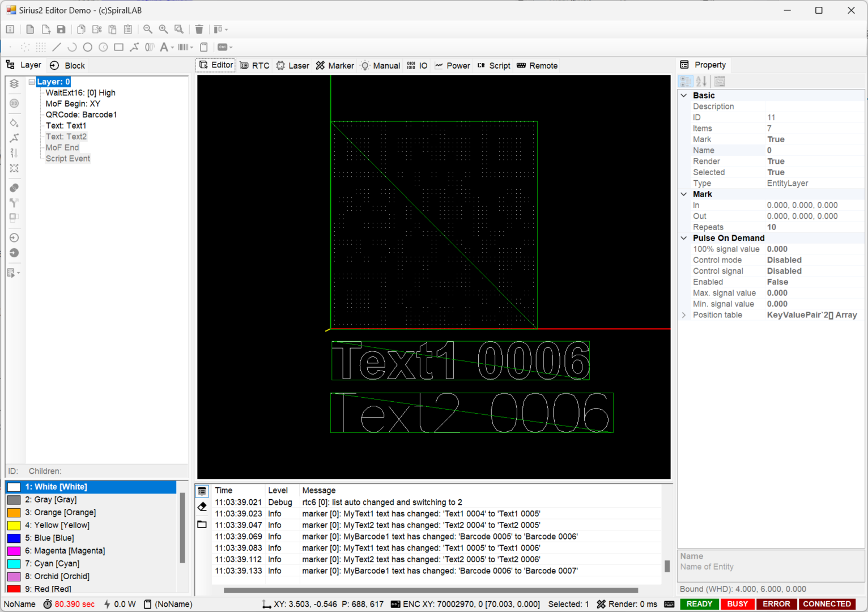
Task: Select the Circle drawing tool
Action: click(87, 47)
